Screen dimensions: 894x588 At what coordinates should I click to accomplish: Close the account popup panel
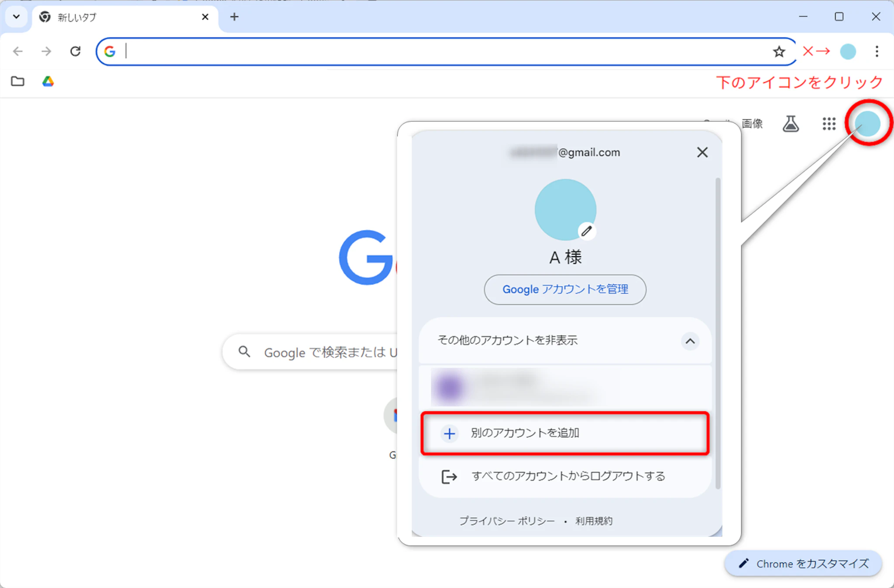tap(702, 152)
